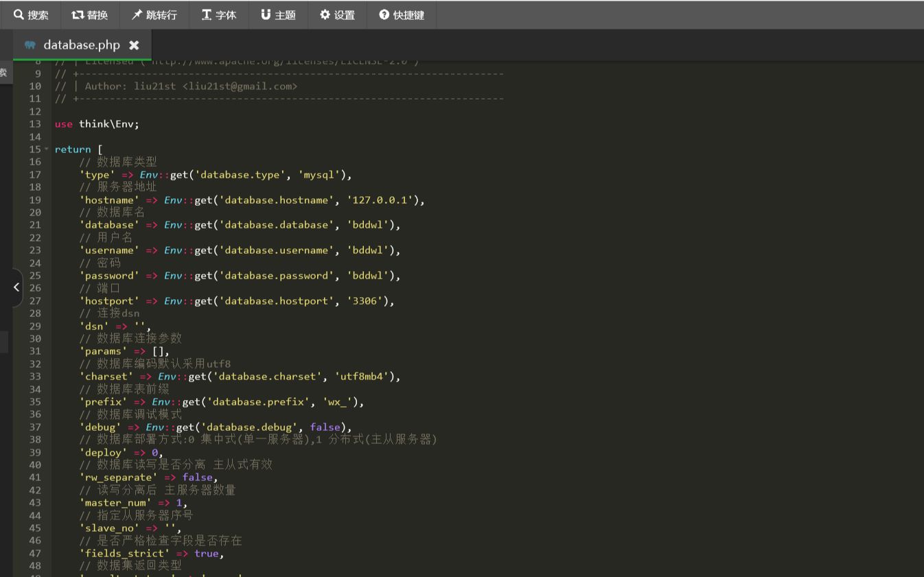
Task: Click the 'deploy' key on line 39
Action: pyautogui.click(x=103, y=453)
